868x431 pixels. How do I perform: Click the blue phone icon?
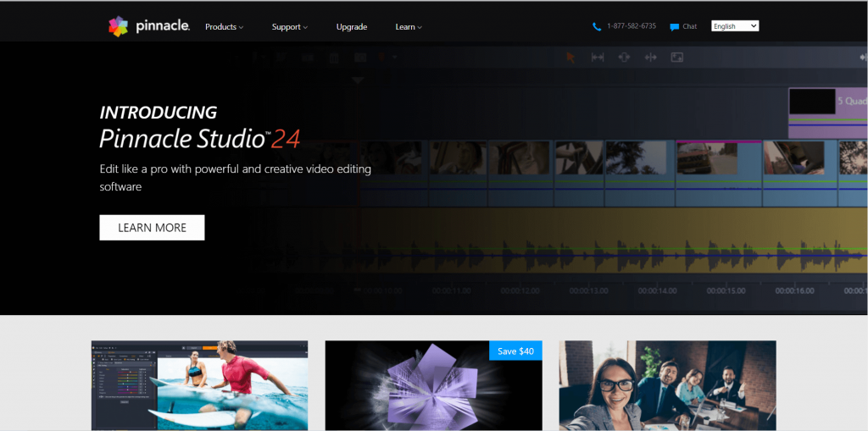(596, 26)
